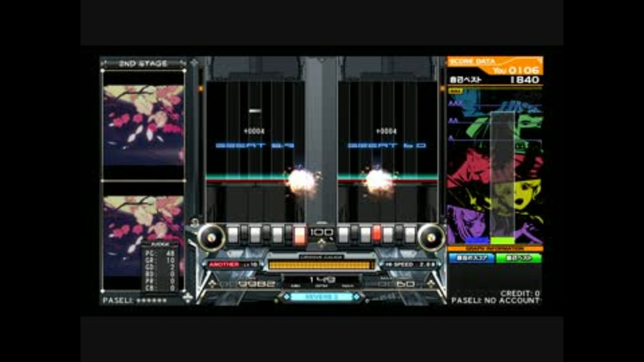644x362 pixels.
Task: Tap the white key just right of the gauge readout
Action: [343, 235]
